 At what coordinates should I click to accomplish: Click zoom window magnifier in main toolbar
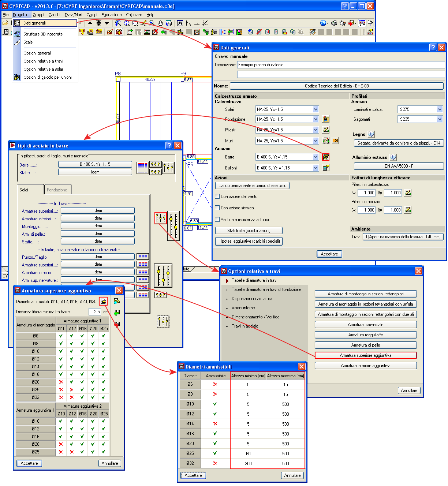(x=152, y=23)
